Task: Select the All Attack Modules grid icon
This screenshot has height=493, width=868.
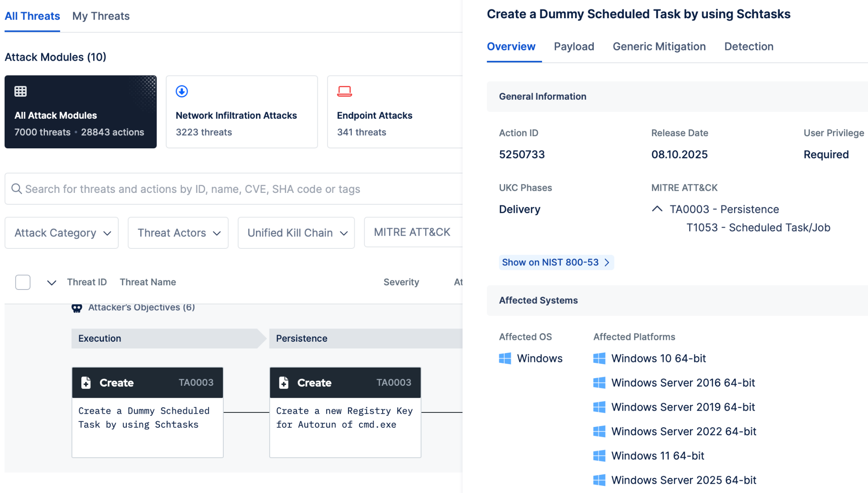Action: pos(20,91)
